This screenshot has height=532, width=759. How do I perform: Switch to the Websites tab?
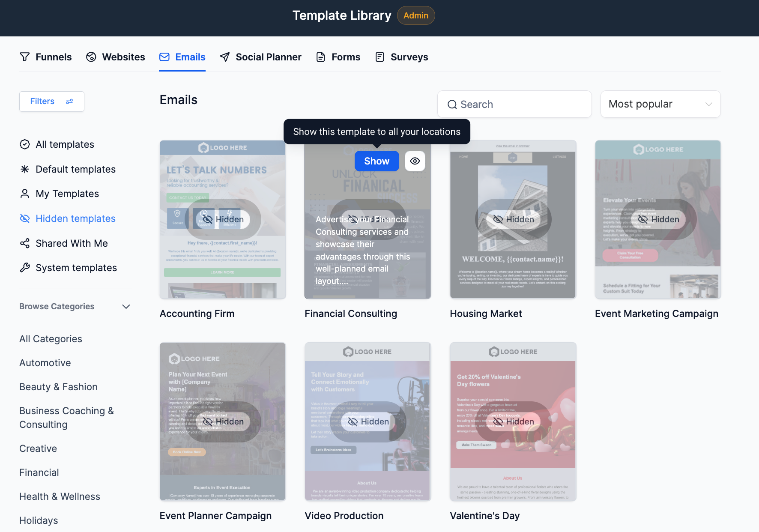(x=116, y=57)
